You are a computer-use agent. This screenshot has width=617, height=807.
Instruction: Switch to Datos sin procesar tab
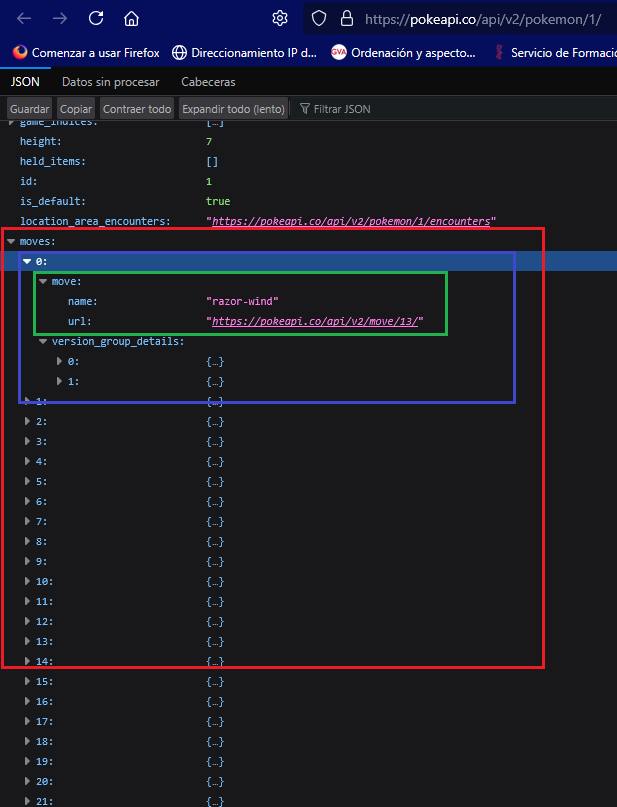[x=111, y=82]
